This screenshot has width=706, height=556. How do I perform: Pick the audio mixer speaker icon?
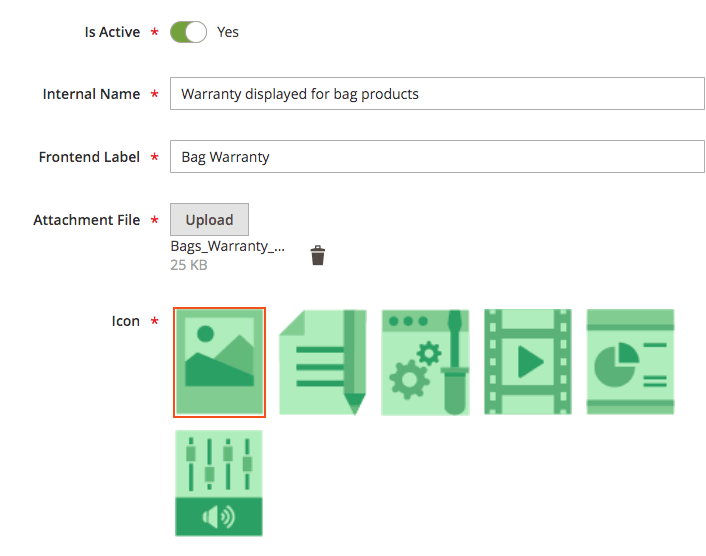(219, 483)
